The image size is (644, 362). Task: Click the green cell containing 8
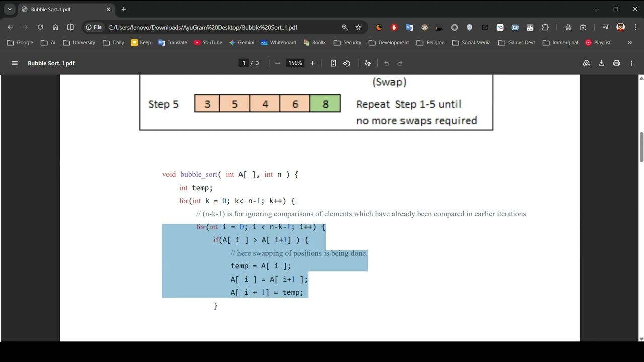point(326,103)
